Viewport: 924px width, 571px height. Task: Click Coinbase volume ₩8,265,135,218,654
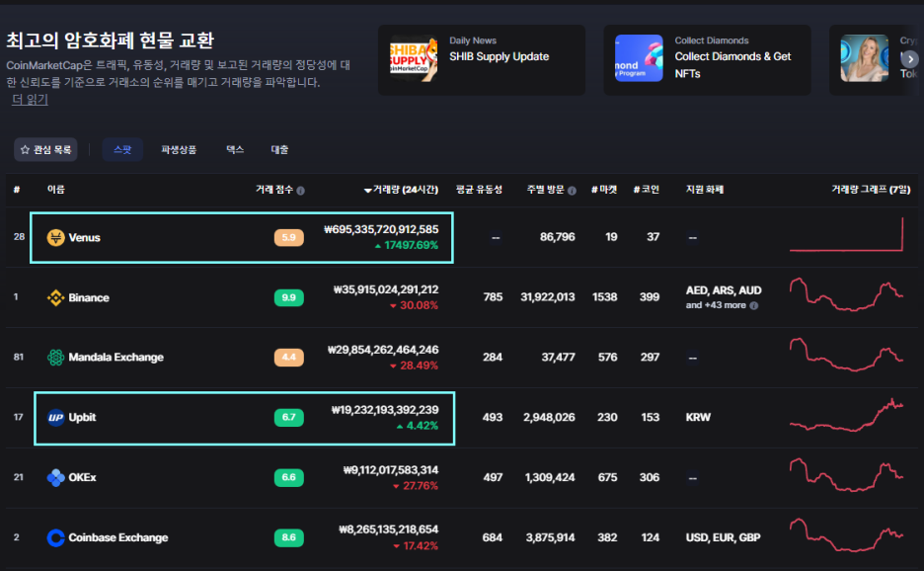point(389,530)
